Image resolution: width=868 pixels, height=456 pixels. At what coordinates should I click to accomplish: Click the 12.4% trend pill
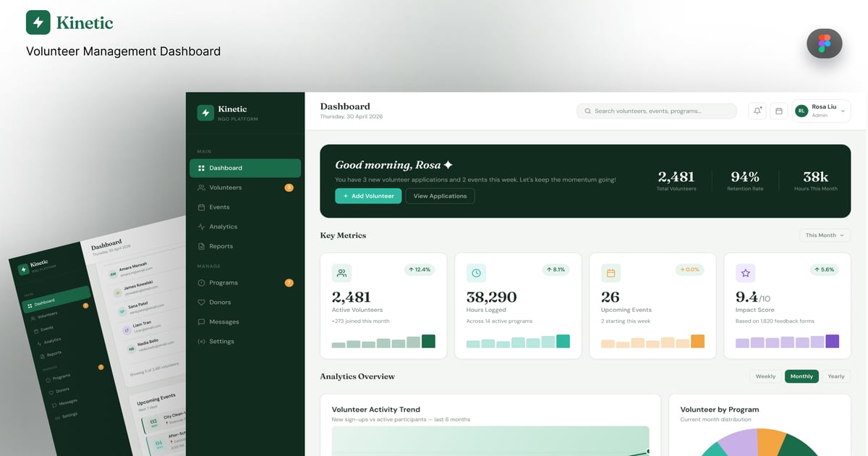point(420,269)
